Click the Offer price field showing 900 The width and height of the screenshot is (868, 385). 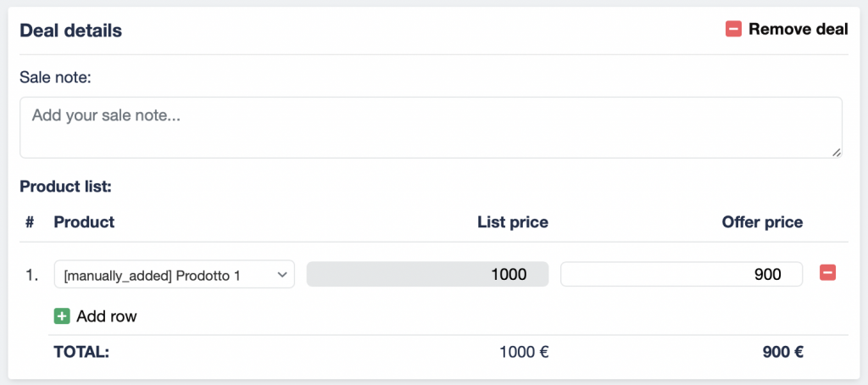(x=682, y=274)
